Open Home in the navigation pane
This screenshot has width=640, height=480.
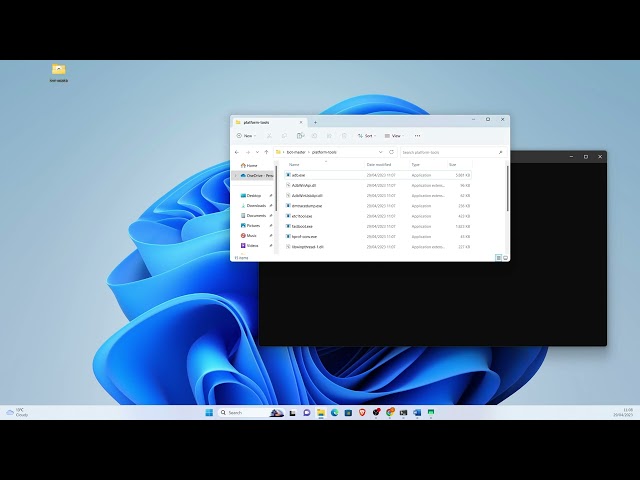(249, 165)
